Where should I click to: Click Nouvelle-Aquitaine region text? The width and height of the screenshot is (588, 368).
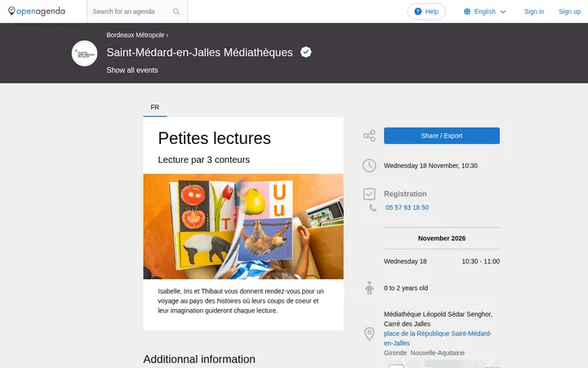click(x=437, y=353)
